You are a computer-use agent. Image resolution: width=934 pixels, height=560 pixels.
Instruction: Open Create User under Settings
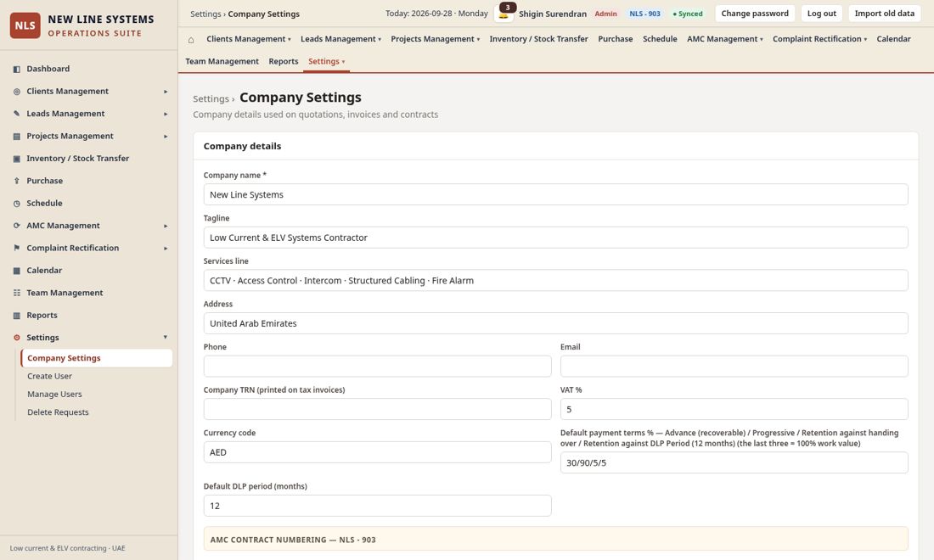pos(49,376)
